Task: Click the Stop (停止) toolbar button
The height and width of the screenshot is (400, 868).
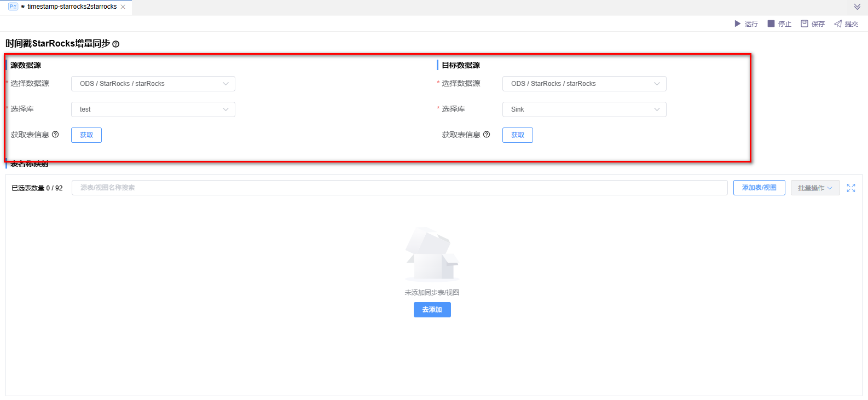Action: point(779,24)
